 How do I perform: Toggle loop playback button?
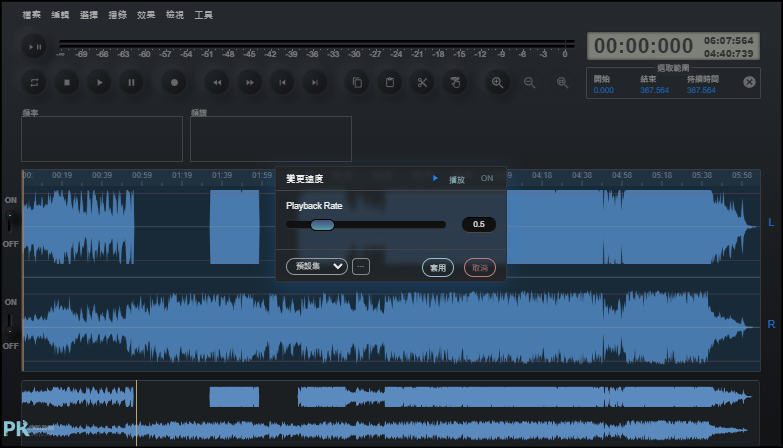pyautogui.click(x=34, y=82)
